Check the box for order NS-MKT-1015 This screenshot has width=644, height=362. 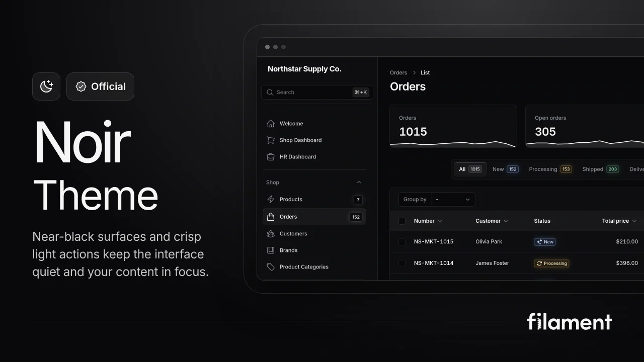click(x=402, y=242)
